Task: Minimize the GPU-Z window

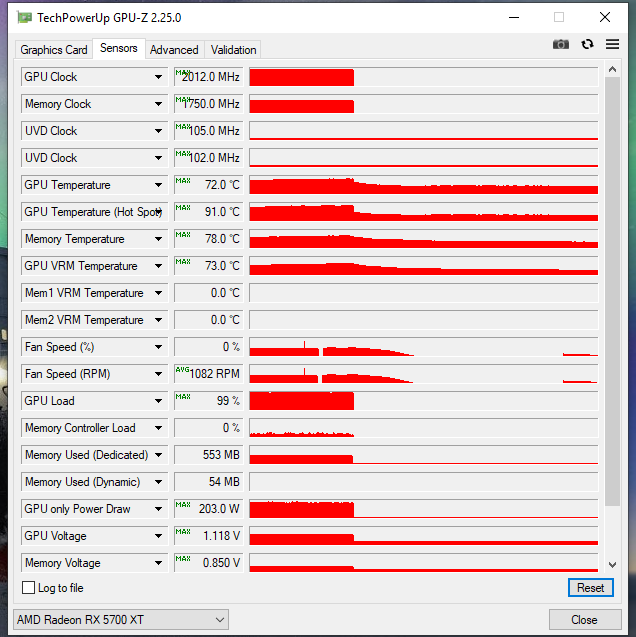Action: click(514, 17)
